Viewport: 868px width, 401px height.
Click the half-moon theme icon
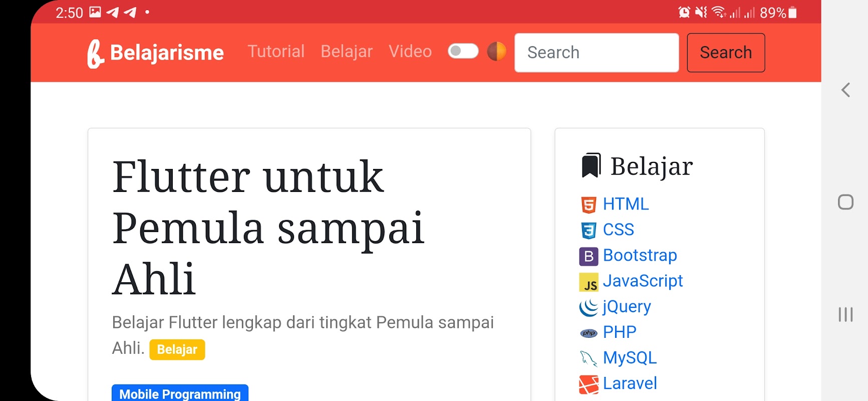496,51
